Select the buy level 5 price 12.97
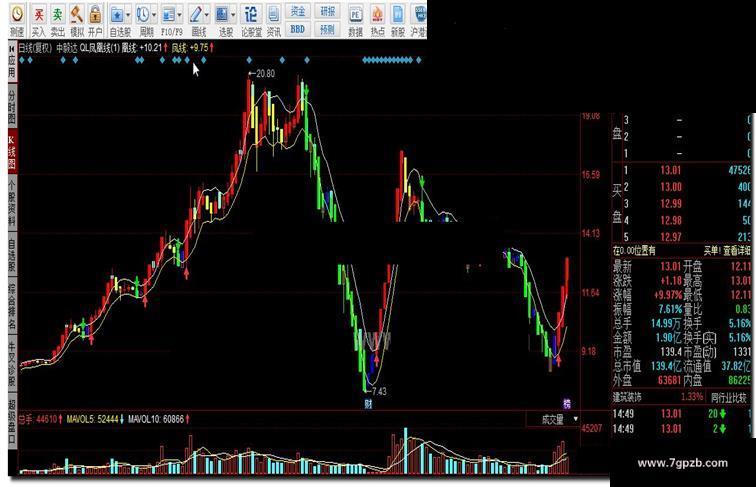Image resolution: width=756 pixels, height=487 pixels. tap(671, 237)
